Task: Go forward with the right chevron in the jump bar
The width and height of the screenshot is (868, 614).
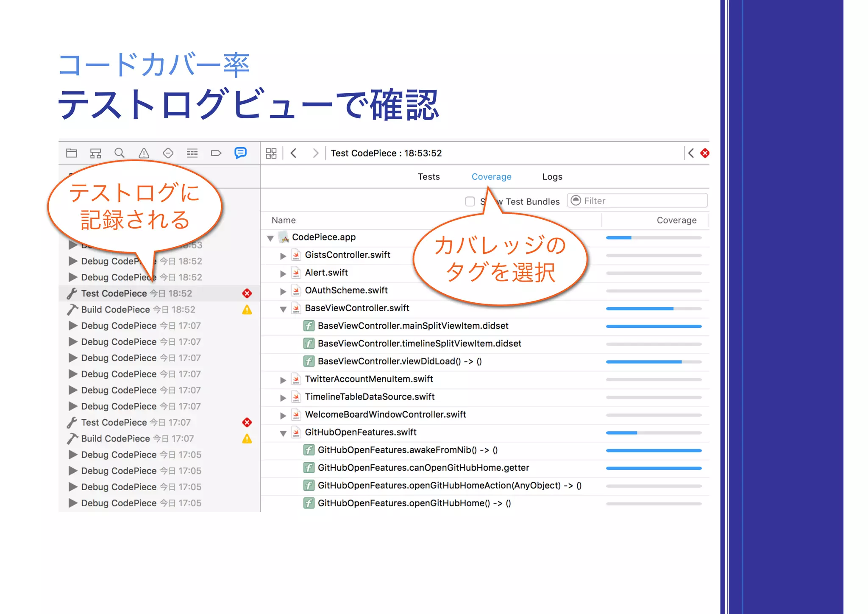Action: click(x=315, y=153)
